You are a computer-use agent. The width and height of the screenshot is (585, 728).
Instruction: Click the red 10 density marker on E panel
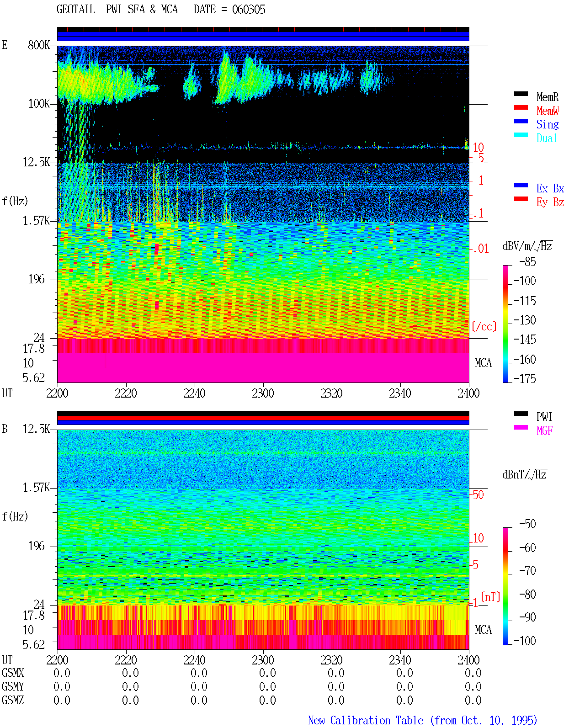(x=478, y=147)
